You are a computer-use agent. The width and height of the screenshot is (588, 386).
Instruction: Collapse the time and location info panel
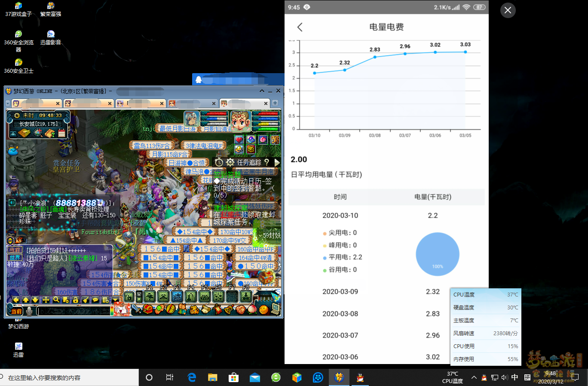pos(13,134)
